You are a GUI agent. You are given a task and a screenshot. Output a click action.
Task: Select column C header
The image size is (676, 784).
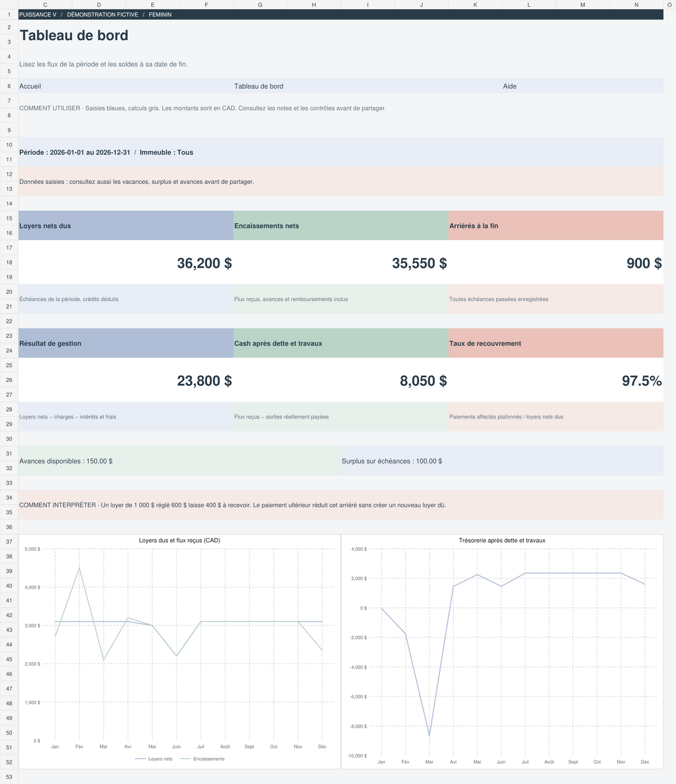(45, 5)
